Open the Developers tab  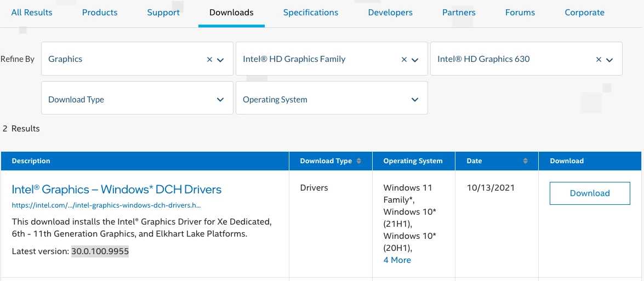click(x=390, y=12)
